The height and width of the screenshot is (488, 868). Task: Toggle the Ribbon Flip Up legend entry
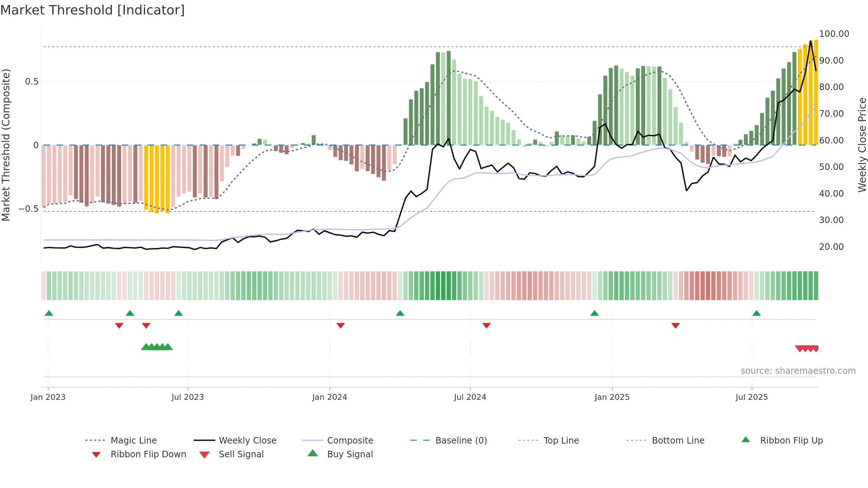coord(782,440)
